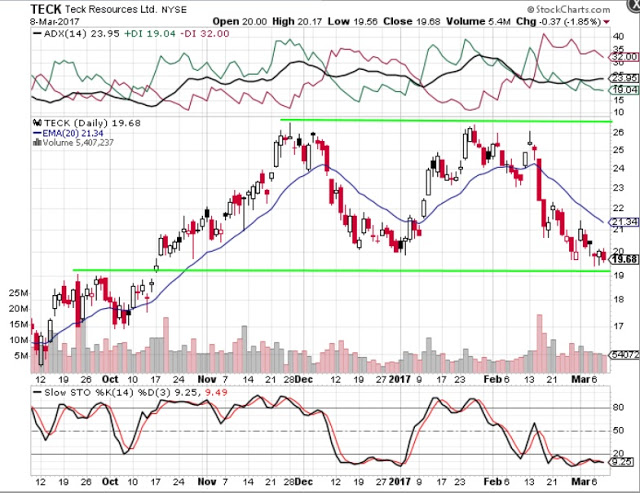The height and width of the screenshot is (493, 640).
Task: Click the TECK (Daily) 19.68 legend
Action: tap(92, 123)
